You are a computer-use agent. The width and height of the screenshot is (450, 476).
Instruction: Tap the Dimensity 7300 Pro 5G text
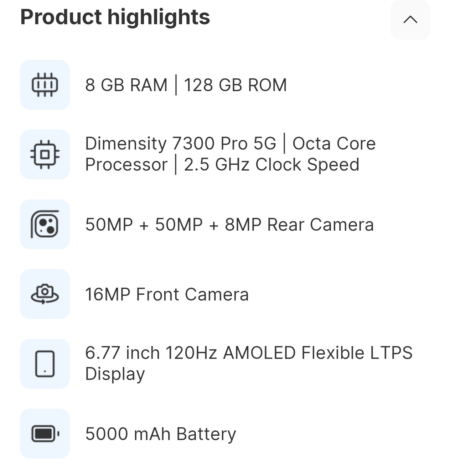click(x=181, y=143)
